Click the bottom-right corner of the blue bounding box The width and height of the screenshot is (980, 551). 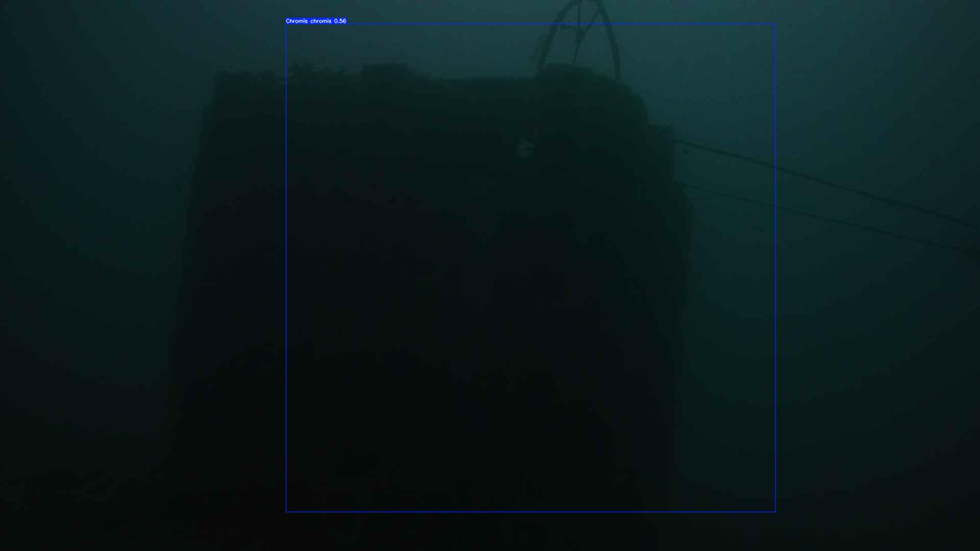(x=775, y=511)
